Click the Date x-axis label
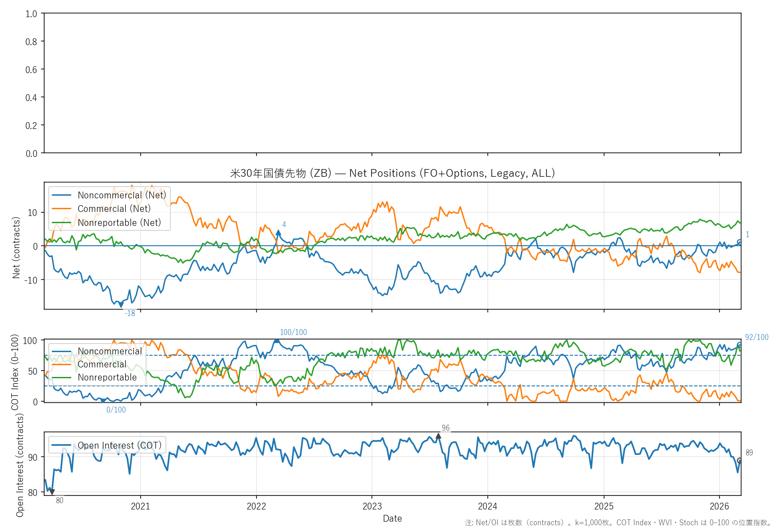779x532 pixels. (392, 518)
